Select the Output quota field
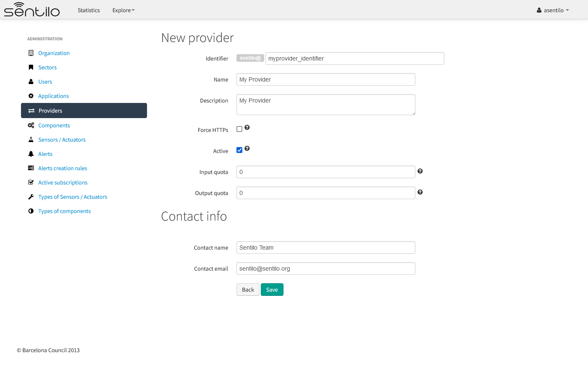Image resolution: width=588 pixels, height=374 pixels. point(326,193)
